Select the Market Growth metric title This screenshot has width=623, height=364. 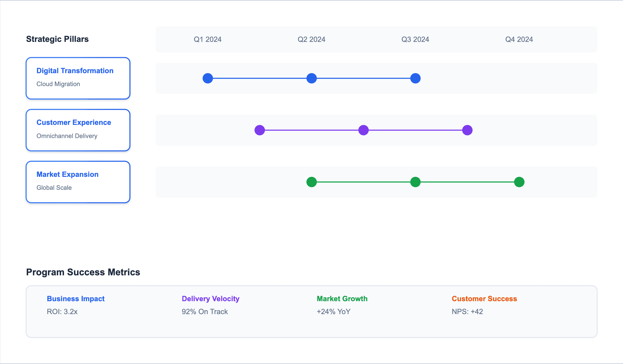342,299
